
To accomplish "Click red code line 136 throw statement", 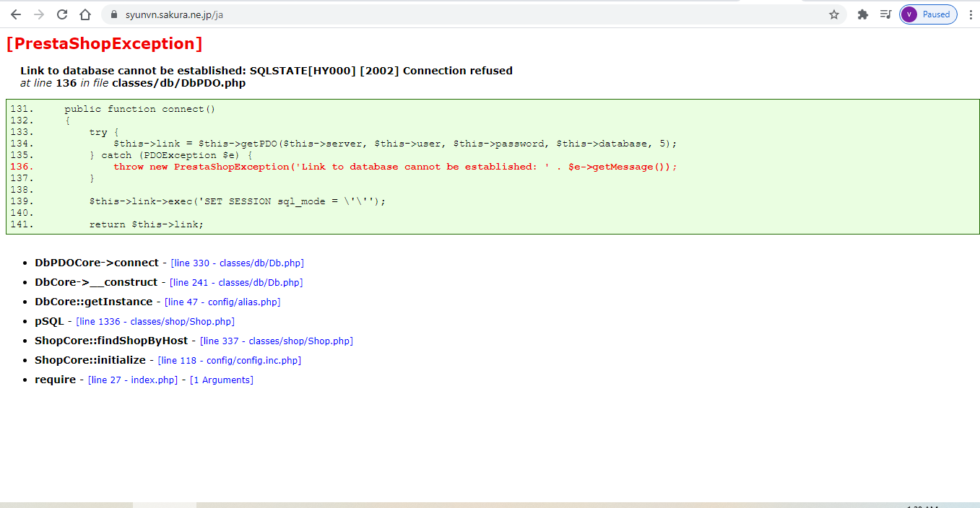I will [395, 167].
